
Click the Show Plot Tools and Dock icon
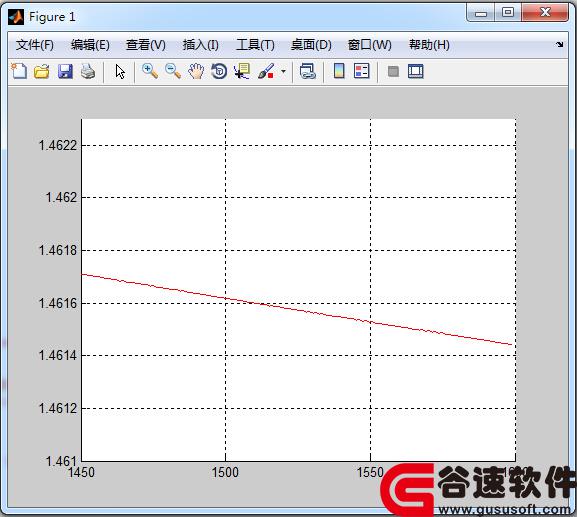tap(416, 71)
